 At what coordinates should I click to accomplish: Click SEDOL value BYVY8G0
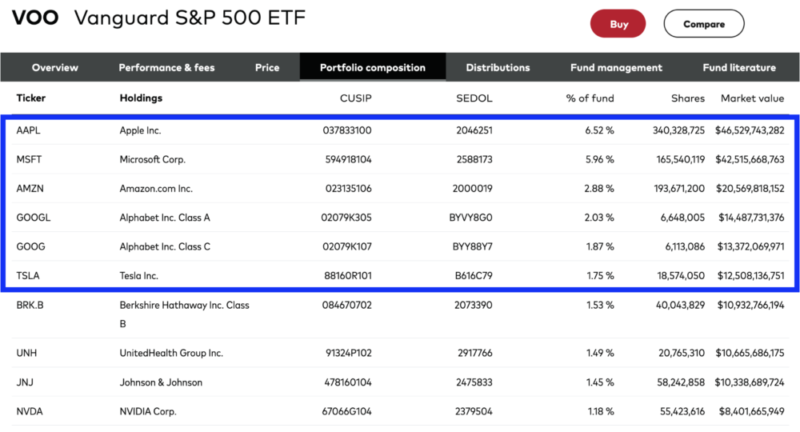470,218
